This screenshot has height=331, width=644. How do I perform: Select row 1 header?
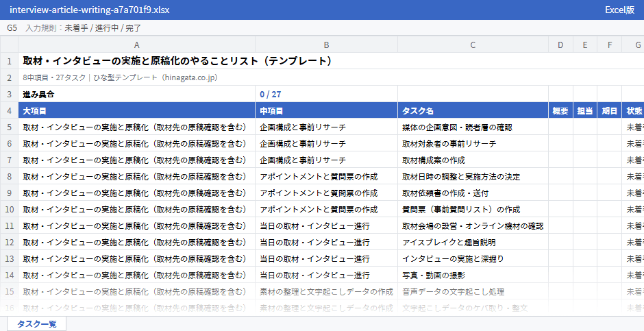coord(9,61)
